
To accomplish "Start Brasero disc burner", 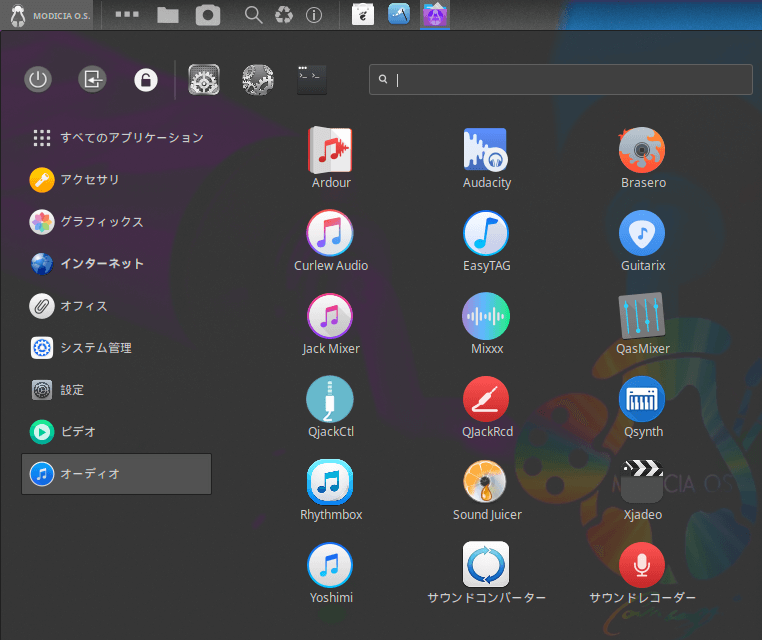I will (642, 150).
